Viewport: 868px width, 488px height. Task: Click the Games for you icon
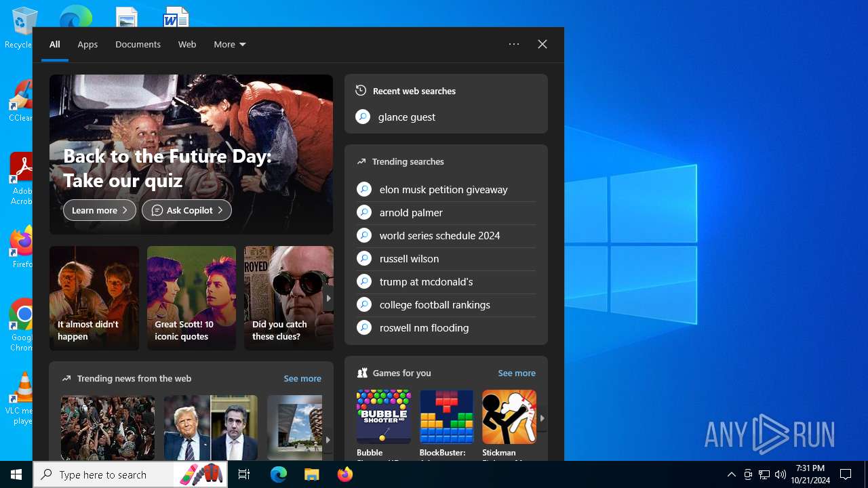tap(362, 373)
